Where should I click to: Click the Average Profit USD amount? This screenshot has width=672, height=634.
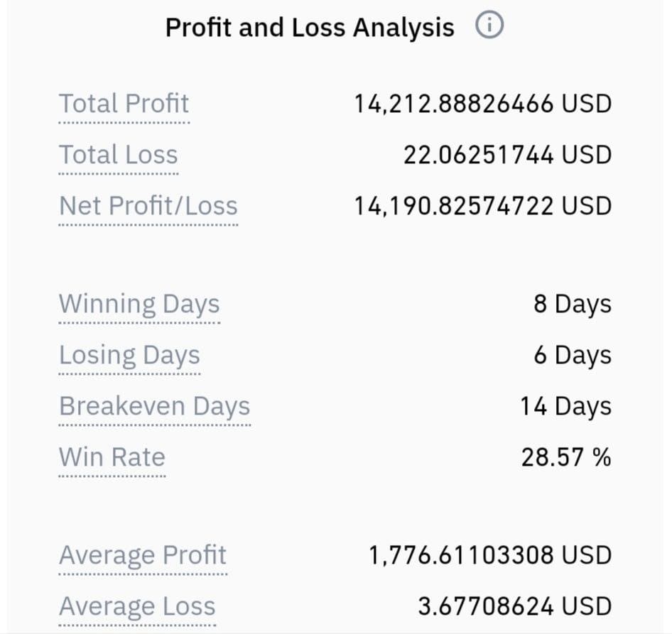pyautogui.click(x=490, y=556)
